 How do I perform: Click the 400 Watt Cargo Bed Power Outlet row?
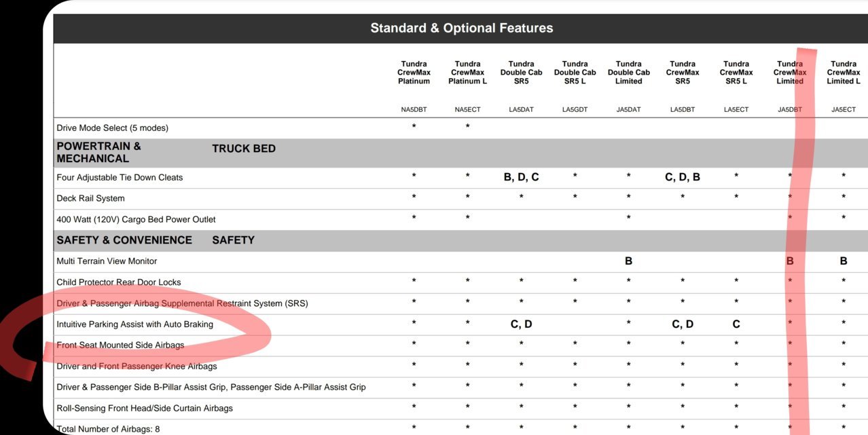click(461, 219)
